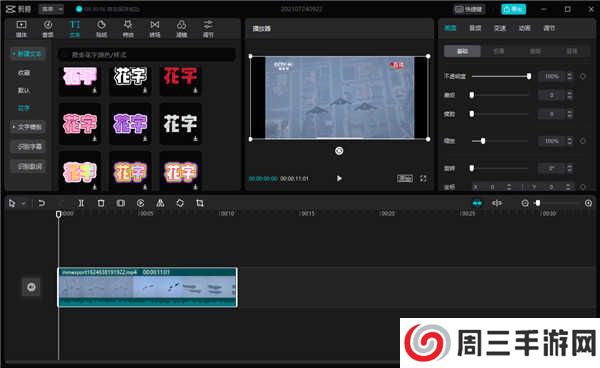Click the cyan export button
Image resolution: width=600 pixels, height=368 pixels.
point(513,9)
